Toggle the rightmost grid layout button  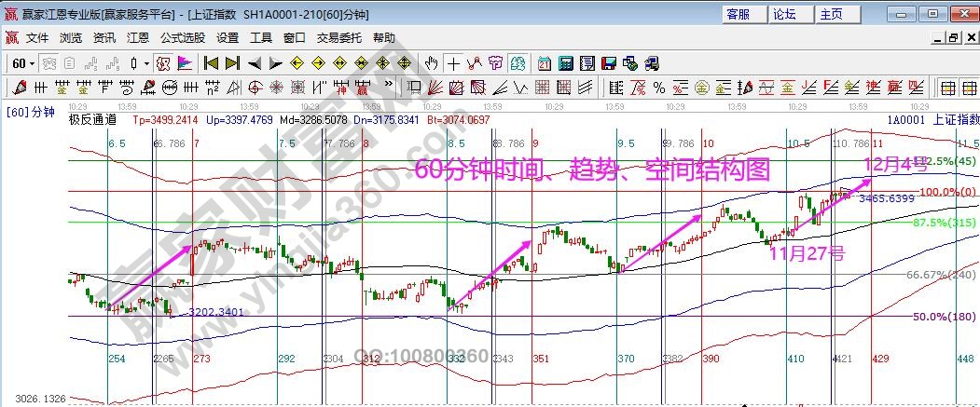click(x=967, y=88)
